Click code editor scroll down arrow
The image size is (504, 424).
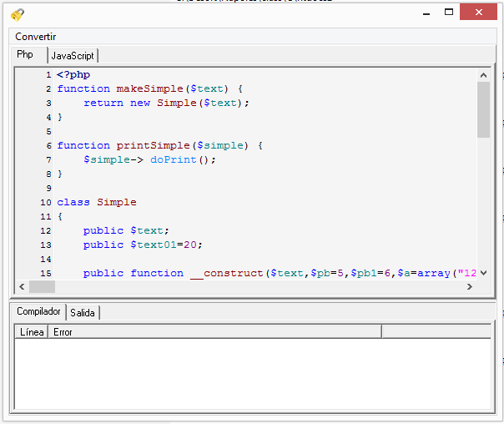(x=483, y=273)
